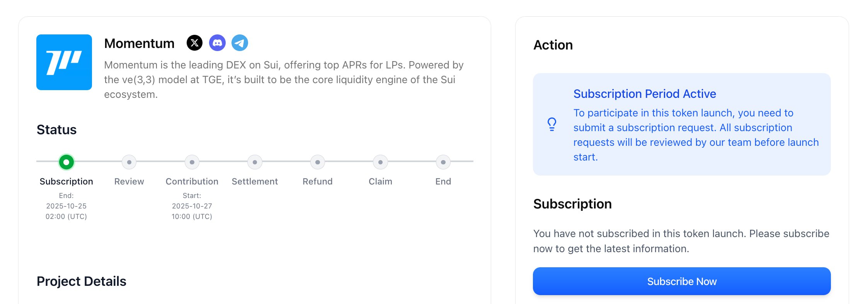The width and height of the screenshot is (868, 304).
Task: Click the Status section heading
Action: [57, 130]
